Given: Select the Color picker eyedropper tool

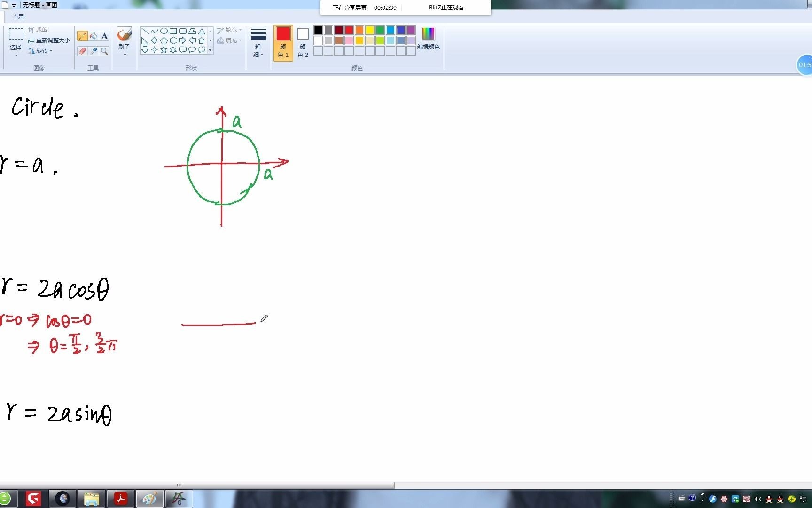Looking at the screenshot, I should coord(94,51).
